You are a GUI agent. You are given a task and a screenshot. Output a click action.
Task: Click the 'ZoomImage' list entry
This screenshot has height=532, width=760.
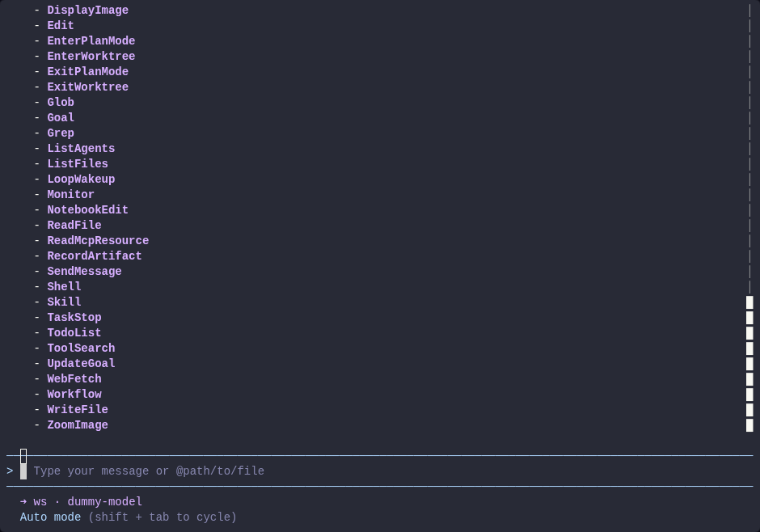pyautogui.click(x=78, y=425)
